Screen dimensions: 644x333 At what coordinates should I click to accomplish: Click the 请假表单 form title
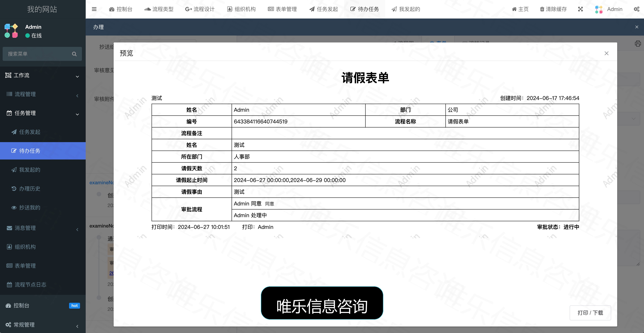365,78
